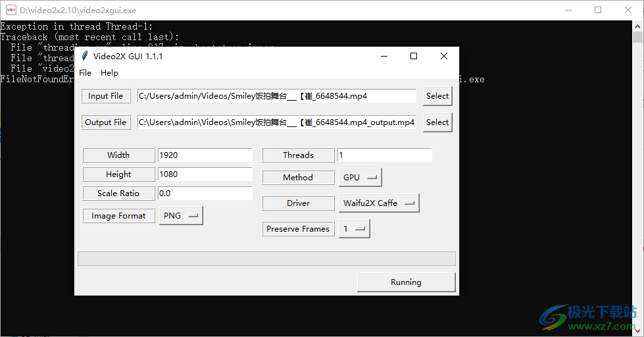Open the Method dropdown showing GPU
Screen dimensions: 644x337
tap(360, 177)
